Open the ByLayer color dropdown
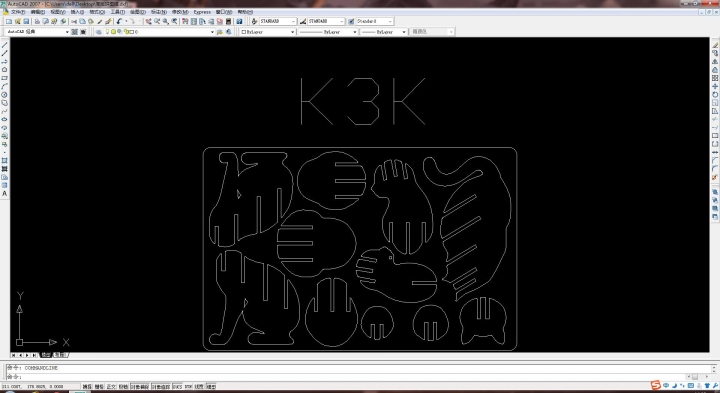Screen dimensions: 720x393 tap(267, 32)
